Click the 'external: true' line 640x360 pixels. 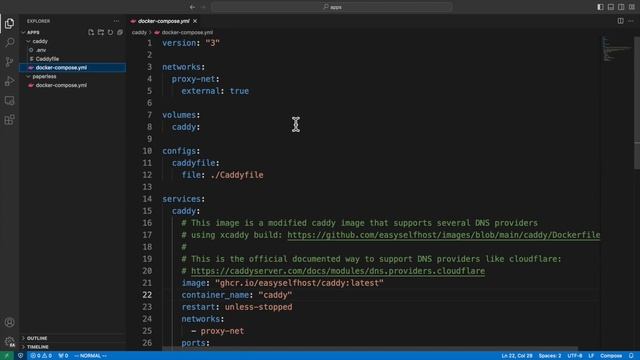tap(215, 91)
